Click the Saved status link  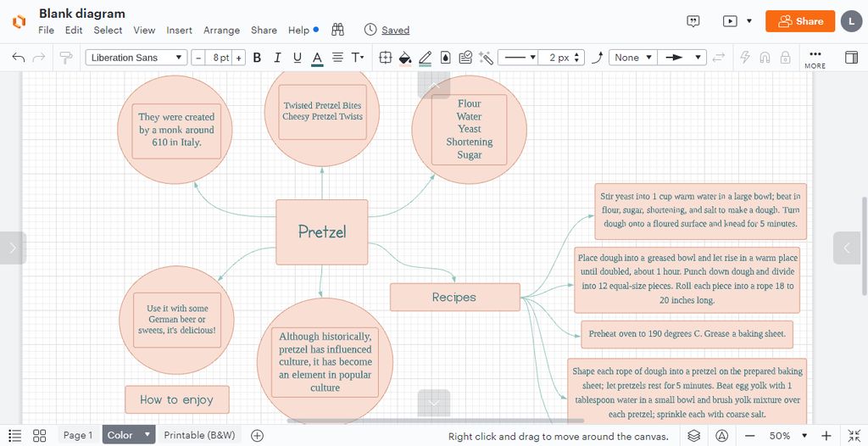[395, 31]
